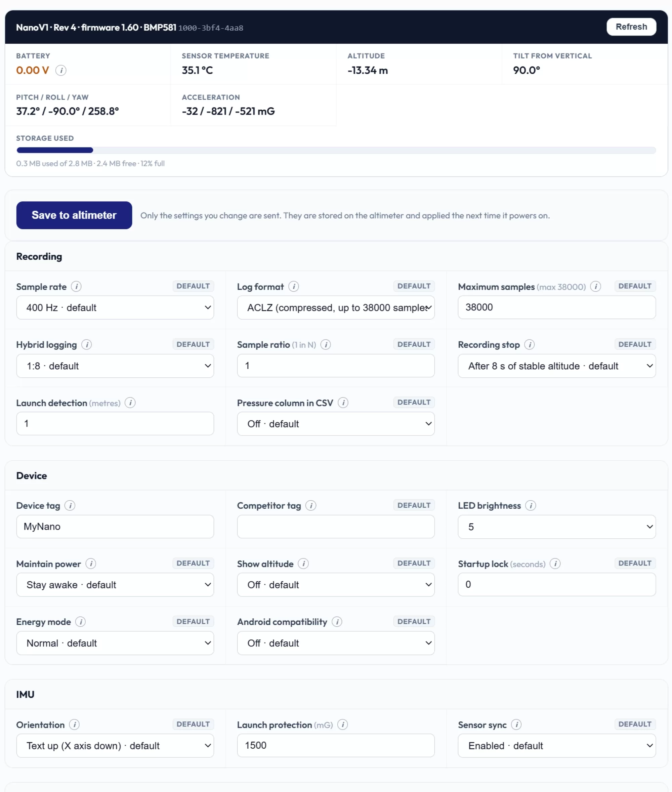The width and height of the screenshot is (672, 792).
Task: Click the Sensor sync info icon
Action: point(516,724)
